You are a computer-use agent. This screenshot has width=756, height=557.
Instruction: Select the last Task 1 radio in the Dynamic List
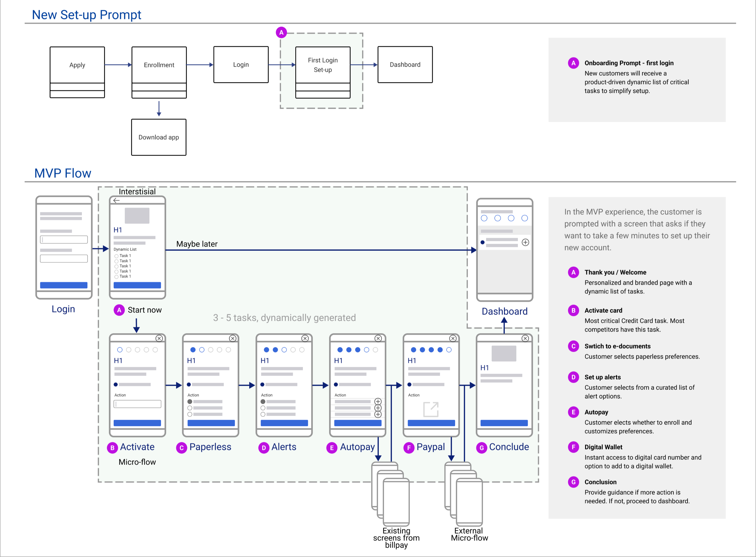(116, 277)
